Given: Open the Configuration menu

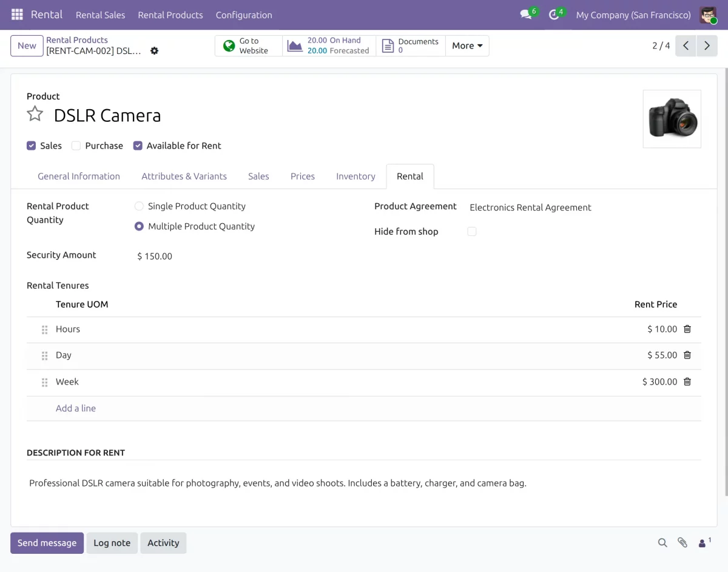Looking at the screenshot, I should 244,15.
